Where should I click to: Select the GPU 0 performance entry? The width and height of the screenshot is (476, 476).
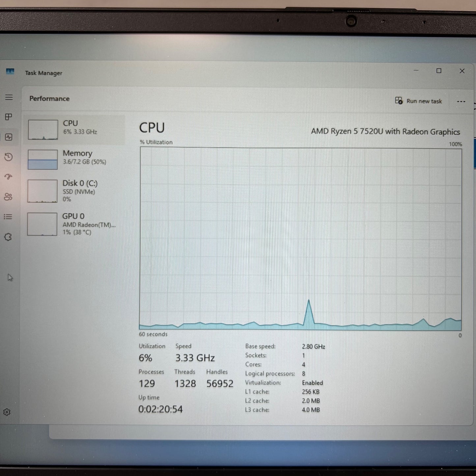pyautogui.click(x=74, y=224)
